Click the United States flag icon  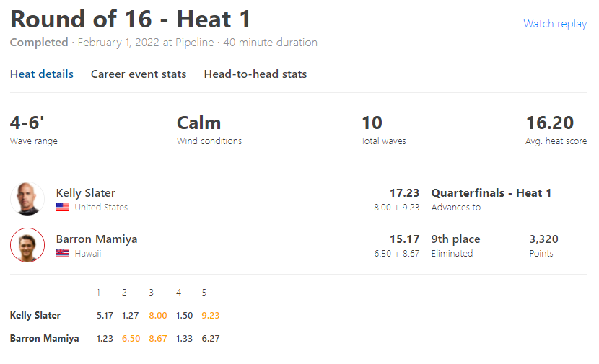[63, 207]
